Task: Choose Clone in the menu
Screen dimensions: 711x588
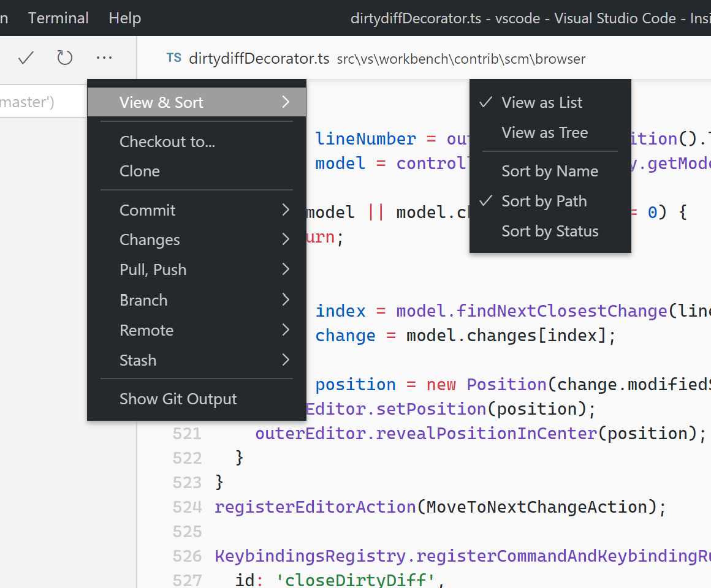Action: point(196,171)
